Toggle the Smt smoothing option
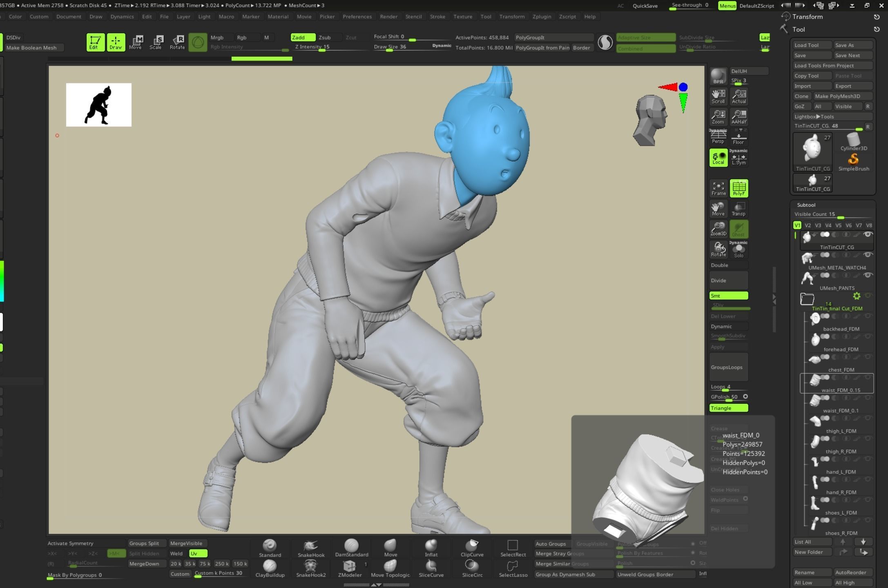Viewport: 888px width, 588px height. 728,296
